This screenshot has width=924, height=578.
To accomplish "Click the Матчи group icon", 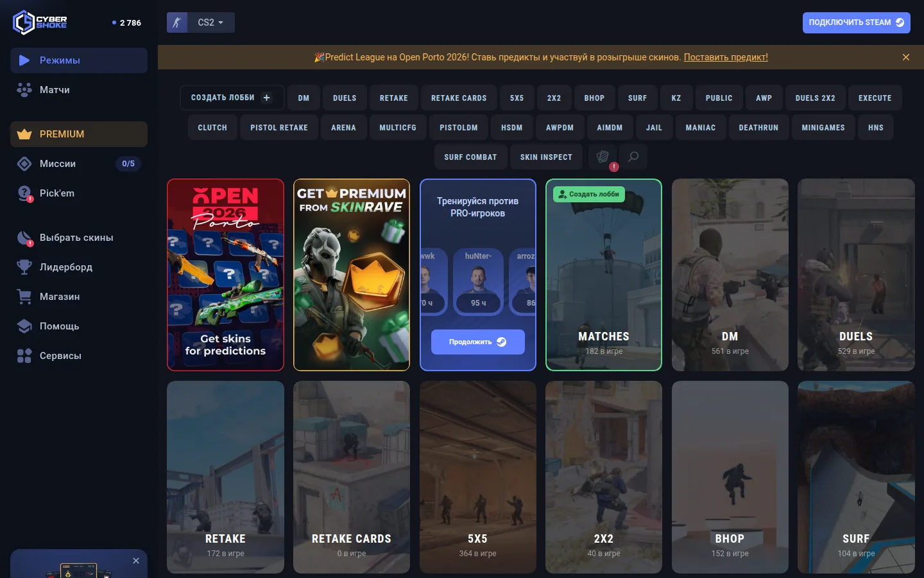I will [x=24, y=90].
